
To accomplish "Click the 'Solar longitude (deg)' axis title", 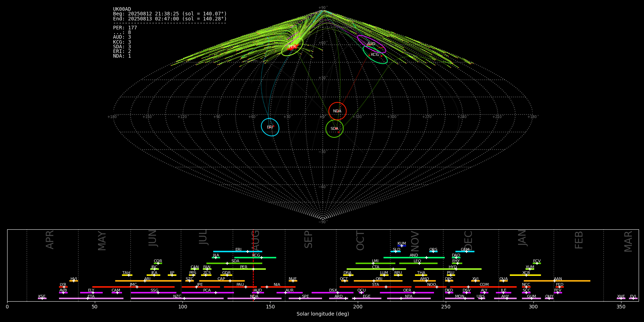I will pyautogui.click(x=323, y=314).
